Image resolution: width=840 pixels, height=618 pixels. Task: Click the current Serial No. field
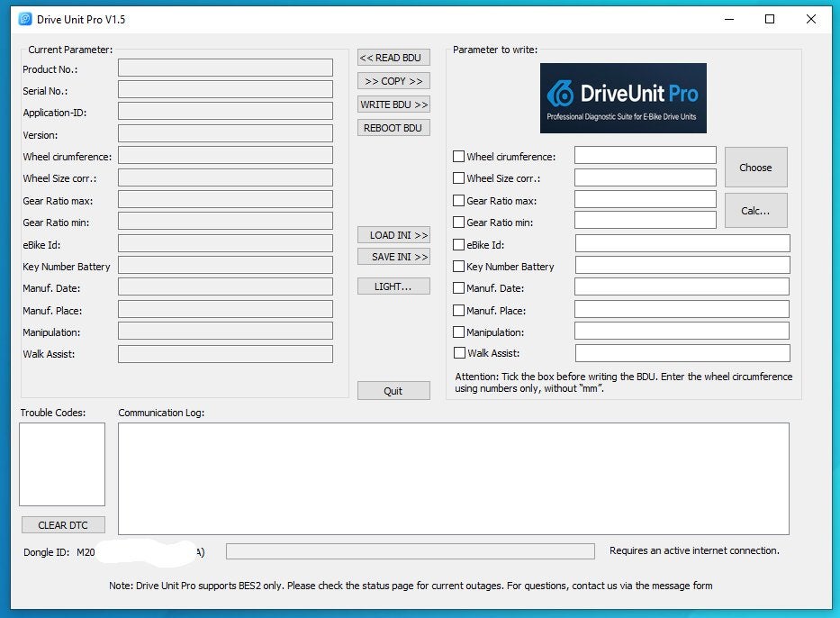[x=226, y=89]
